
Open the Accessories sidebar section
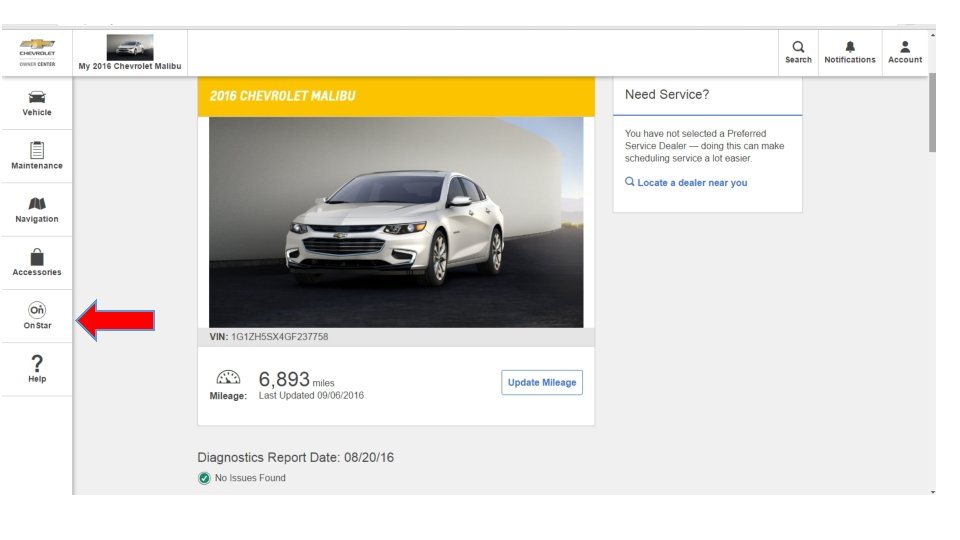(37, 263)
